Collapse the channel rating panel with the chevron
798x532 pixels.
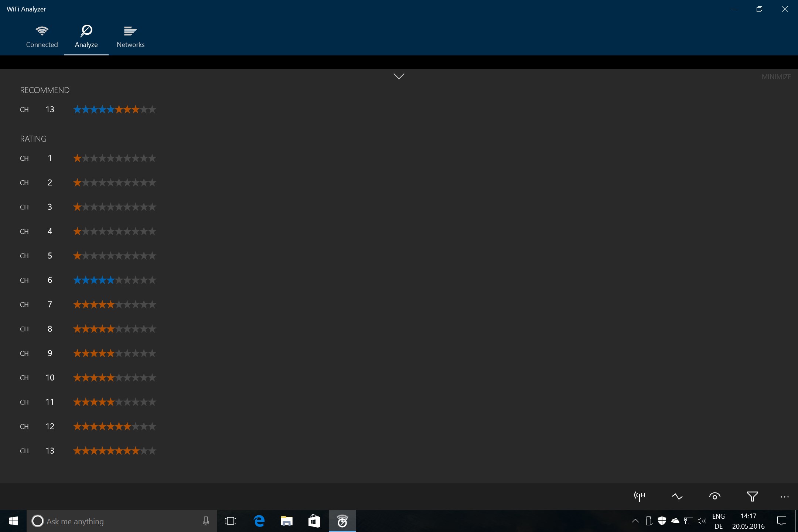398,76
